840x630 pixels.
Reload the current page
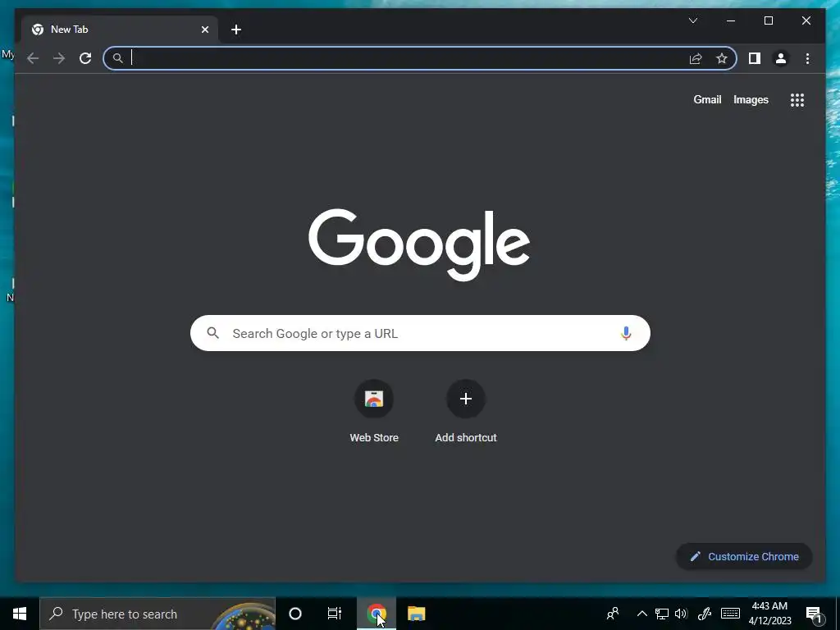tap(85, 58)
